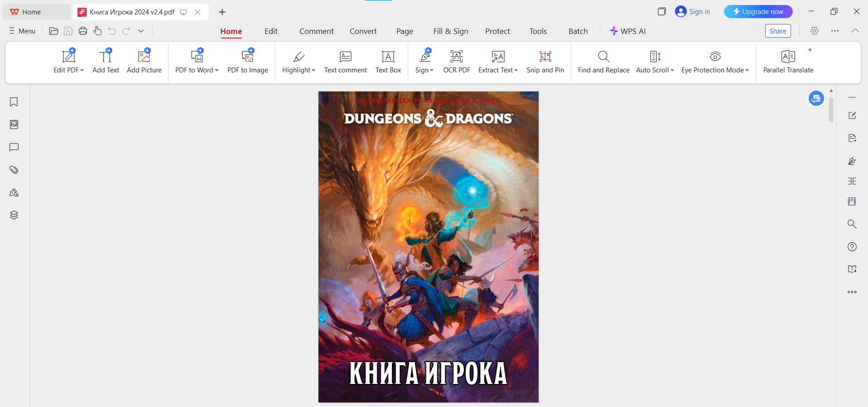Switch to the Batch tab
The width and height of the screenshot is (868, 407).
tap(578, 31)
